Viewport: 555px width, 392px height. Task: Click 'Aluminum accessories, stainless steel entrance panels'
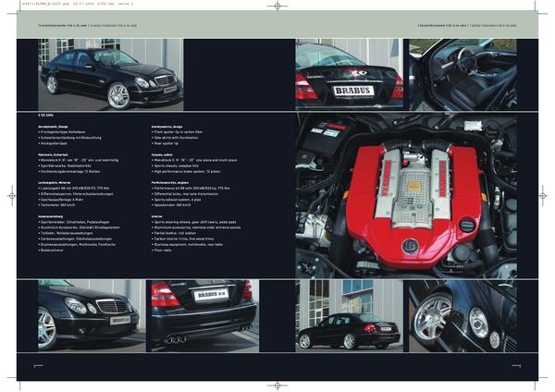point(197,227)
